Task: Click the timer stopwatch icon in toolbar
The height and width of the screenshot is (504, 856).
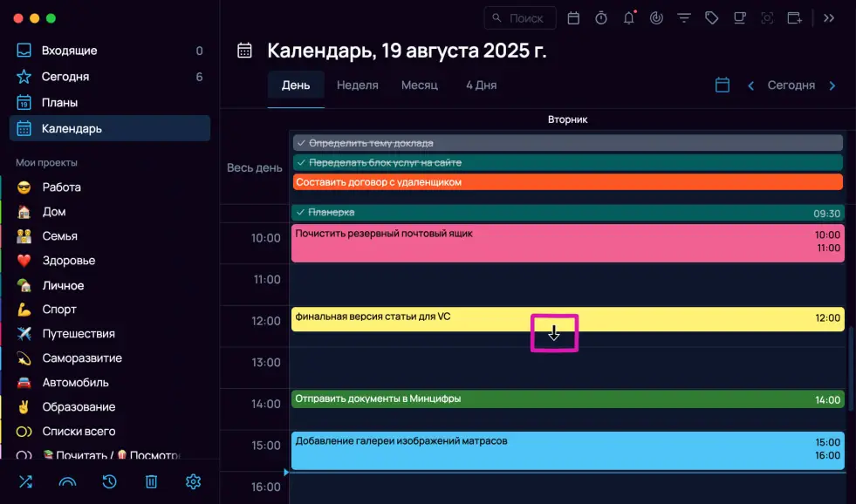Action: 601,17
